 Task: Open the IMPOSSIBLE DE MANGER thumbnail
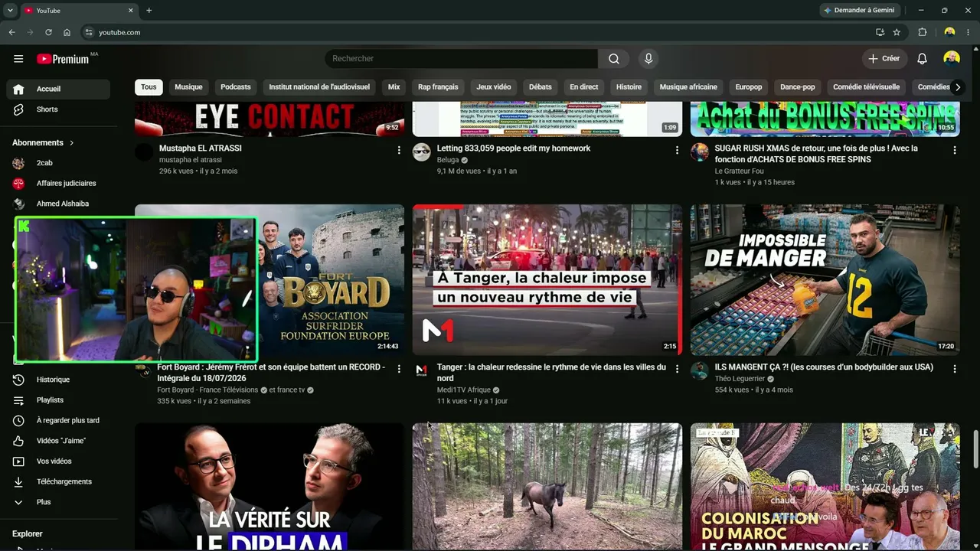point(825,279)
